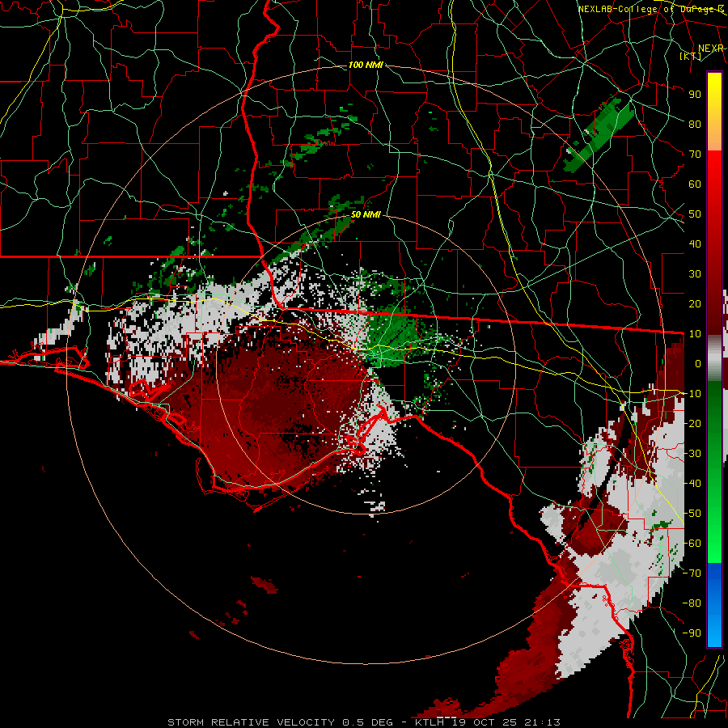This screenshot has width=728, height=728.
Task: Click the positive 80 value on the velocity scale
Action: (695, 124)
